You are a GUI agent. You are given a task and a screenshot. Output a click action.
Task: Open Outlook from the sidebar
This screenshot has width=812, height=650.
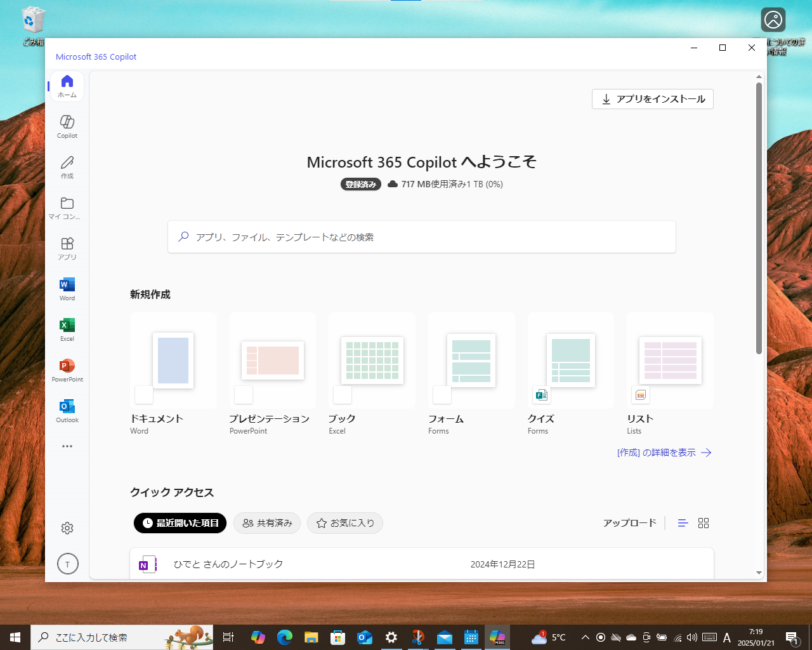[x=67, y=409]
